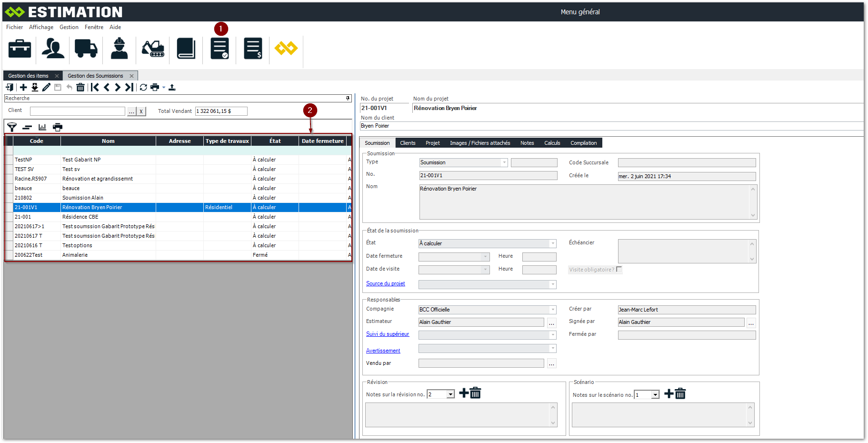This screenshot has height=443, width=868.
Task: Open the revision number dropdown
Action: tap(450, 394)
